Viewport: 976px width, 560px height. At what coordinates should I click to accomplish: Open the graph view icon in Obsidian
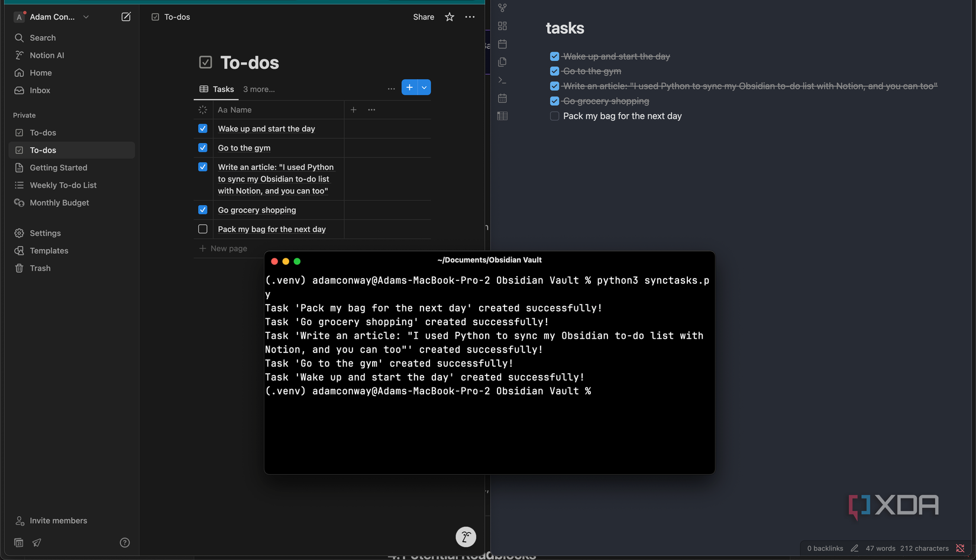502,8
